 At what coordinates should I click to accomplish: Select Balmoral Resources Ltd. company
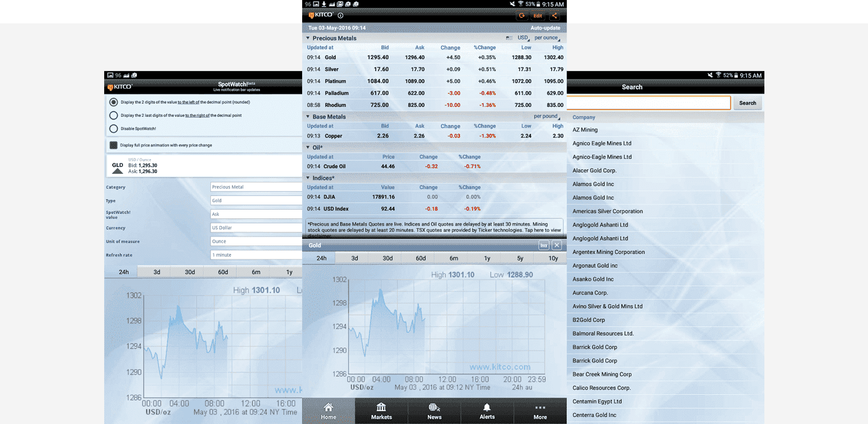666,333
